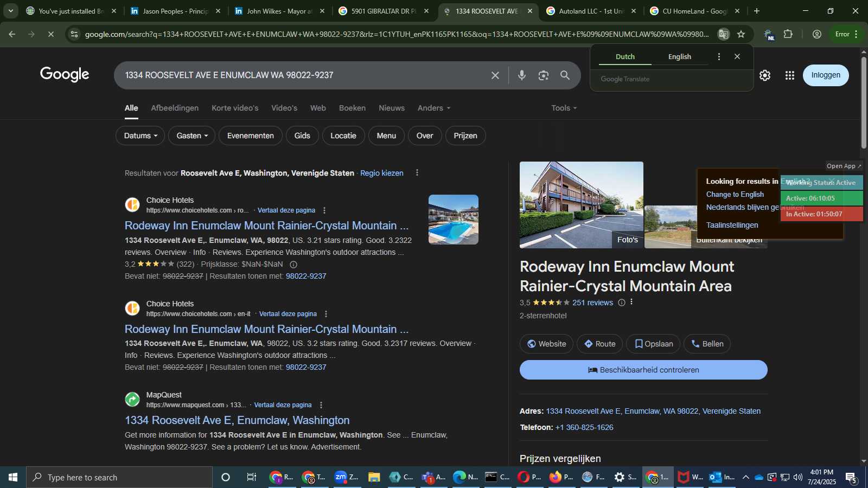Clear the Google search box text
Screen dimensions: 868x488
coord(495,75)
